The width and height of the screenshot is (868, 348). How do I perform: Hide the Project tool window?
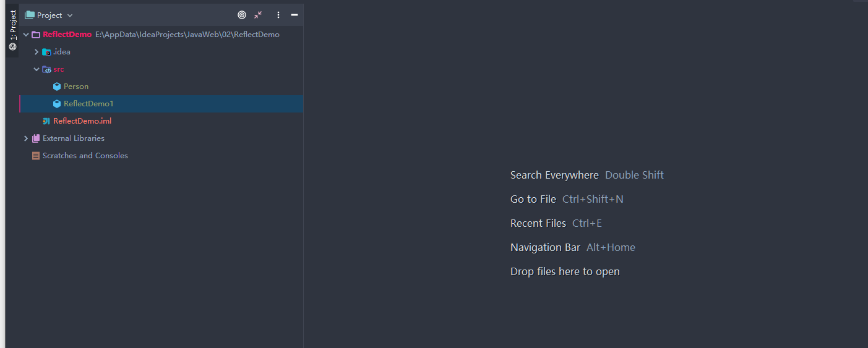[294, 15]
